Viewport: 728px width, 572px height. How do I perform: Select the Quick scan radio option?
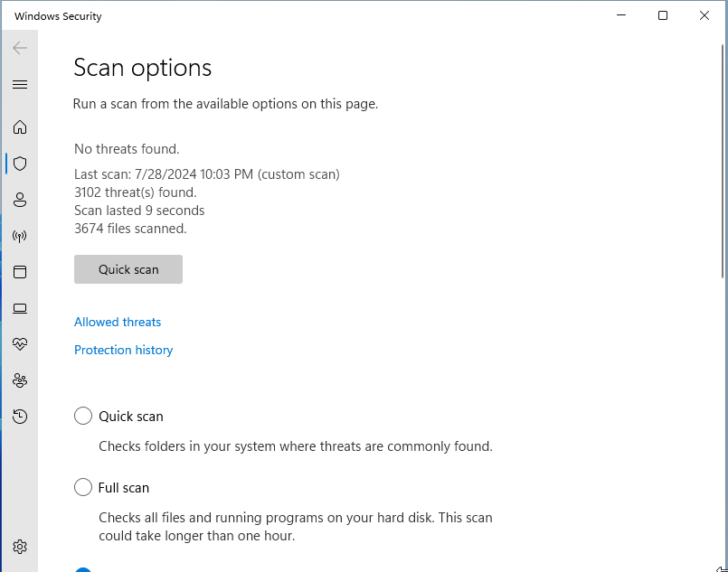[x=83, y=416]
